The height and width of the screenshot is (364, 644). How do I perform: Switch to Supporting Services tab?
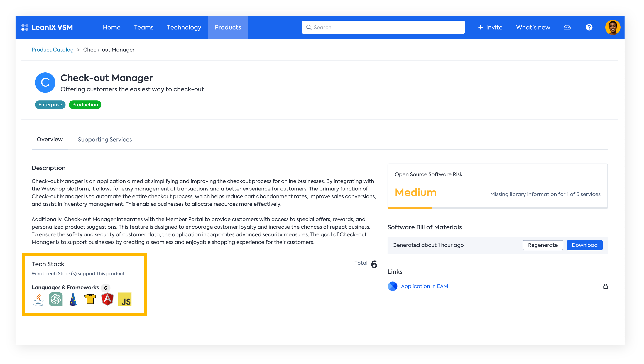(105, 140)
